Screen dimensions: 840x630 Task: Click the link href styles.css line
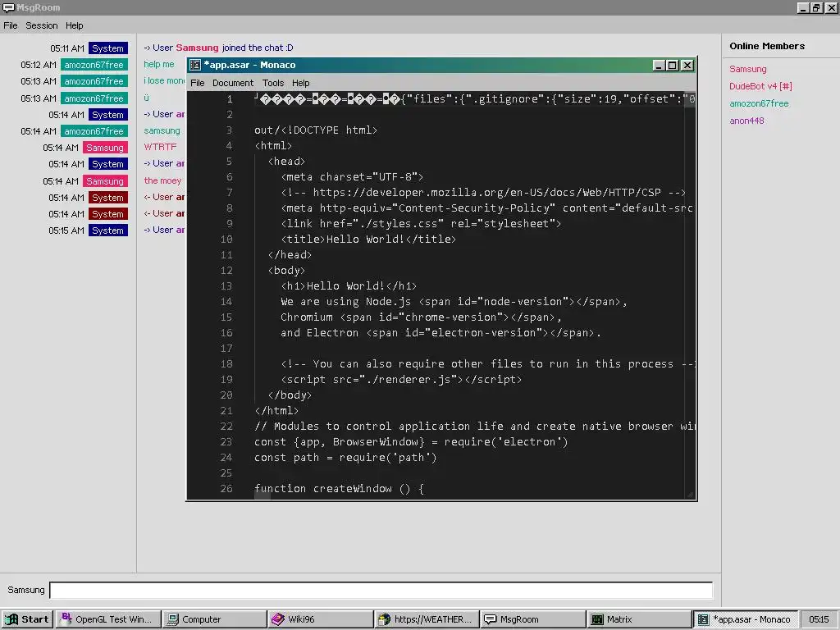point(421,223)
